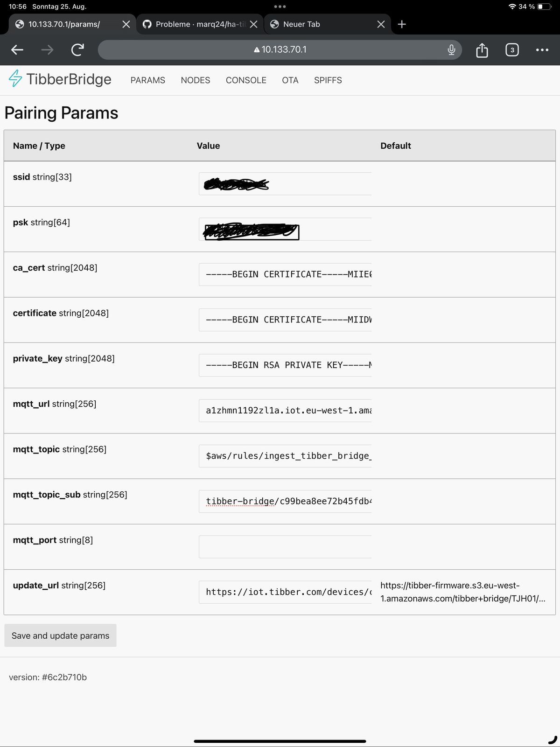The height and width of the screenshot is (747, 560).
Task: Focus the empty mqtt_port field
Action: (x=285, y=547)
